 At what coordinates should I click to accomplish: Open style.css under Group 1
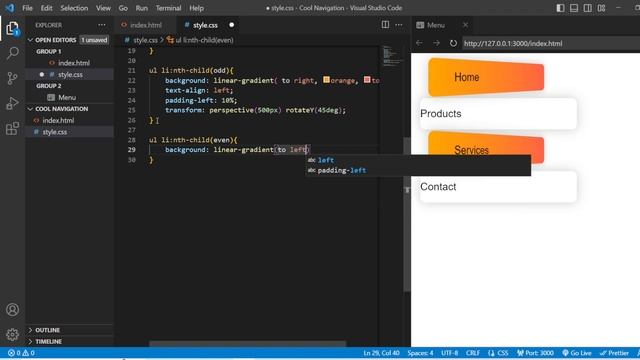[x=70, y=74]
